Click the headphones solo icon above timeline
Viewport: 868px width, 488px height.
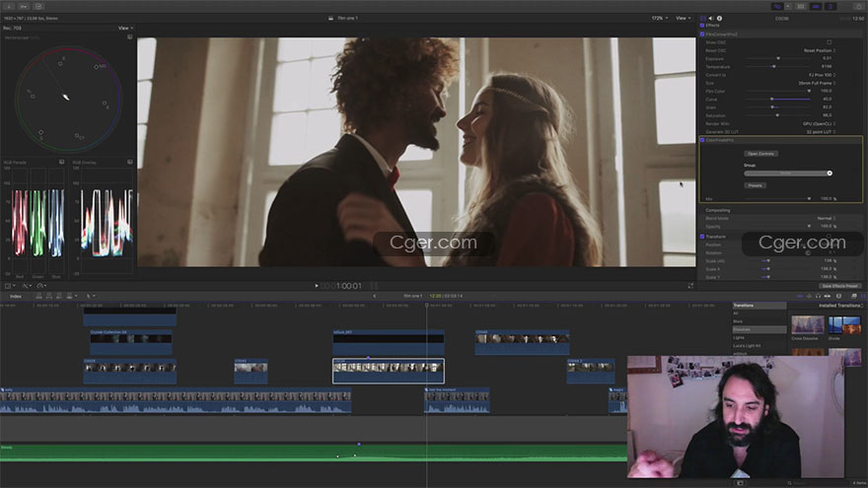click(818, 296)
